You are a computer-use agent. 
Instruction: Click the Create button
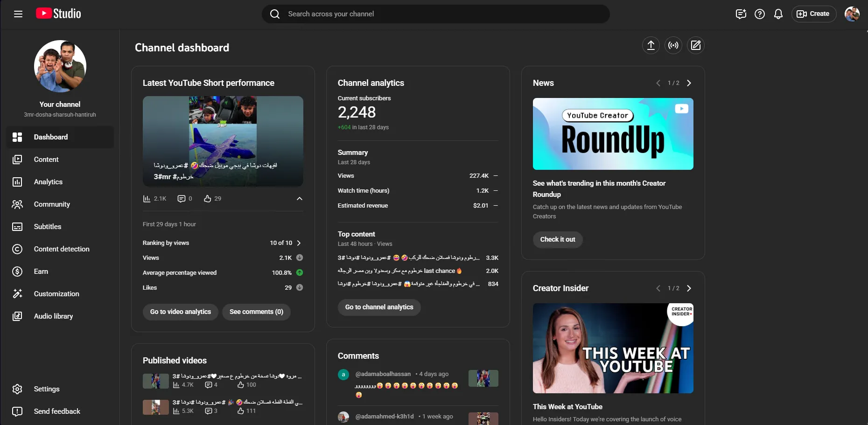point(813,14)
